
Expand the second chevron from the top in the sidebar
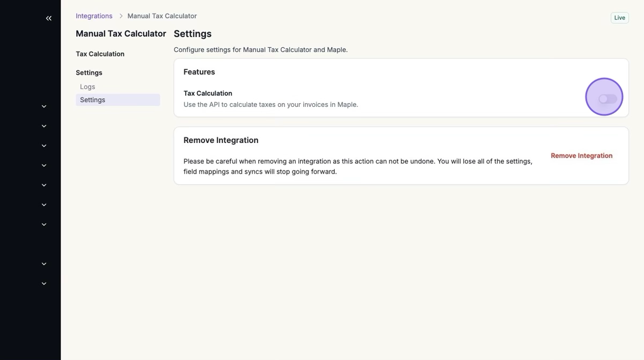[44, 126]
